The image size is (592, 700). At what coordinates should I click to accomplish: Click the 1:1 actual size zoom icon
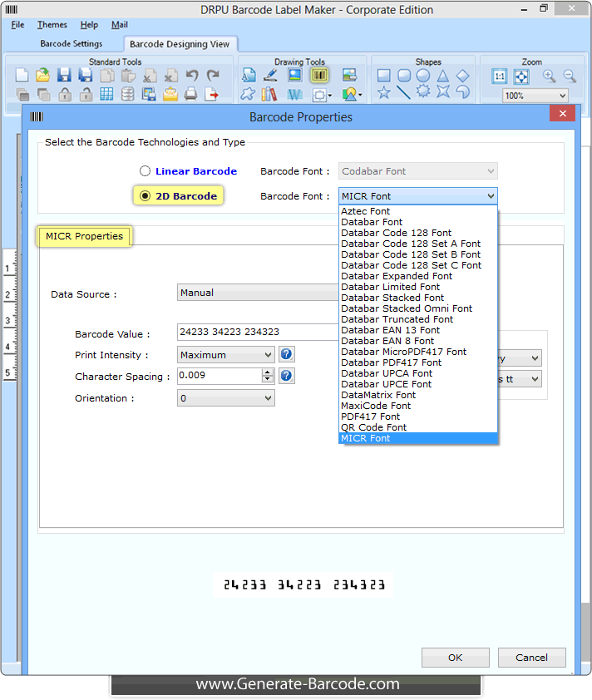click(500, 76)
